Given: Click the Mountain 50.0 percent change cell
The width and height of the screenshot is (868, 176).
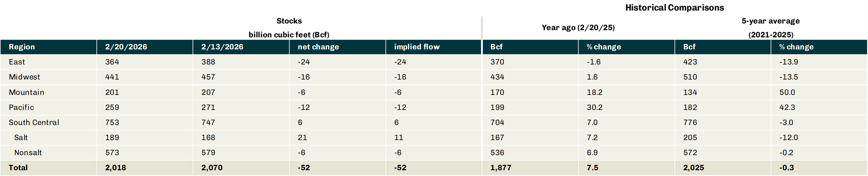Looking at the screenshot, I should 787,92.
